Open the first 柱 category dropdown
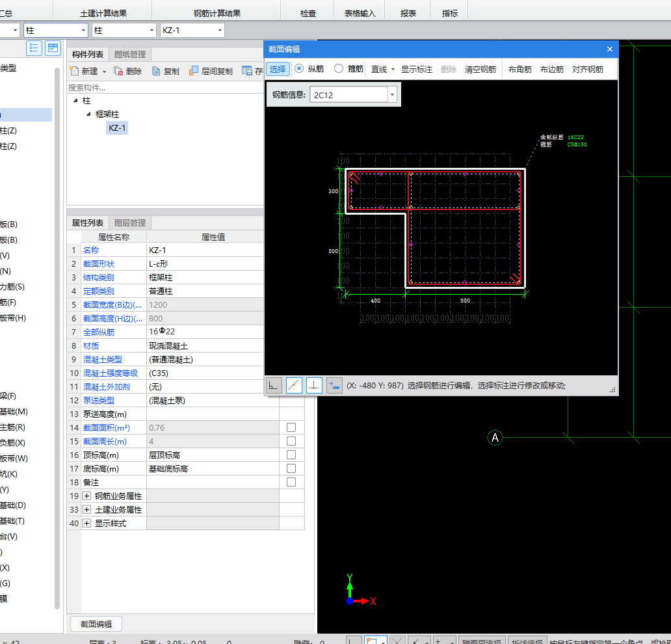This screenshot has height=644, width=671. (x=83, y=31)
